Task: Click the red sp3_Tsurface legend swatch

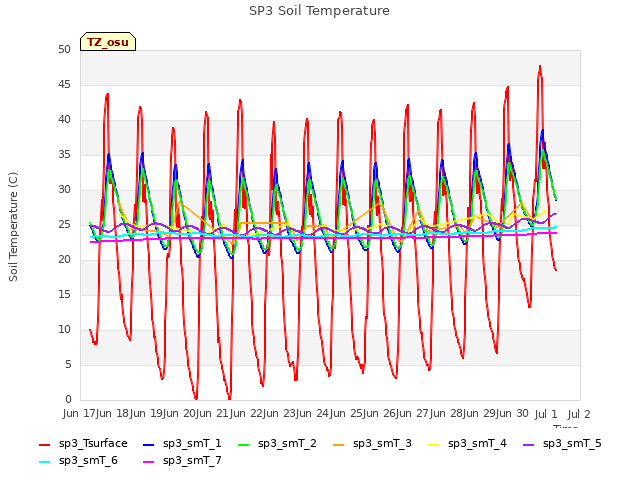Action: [44, 444]
